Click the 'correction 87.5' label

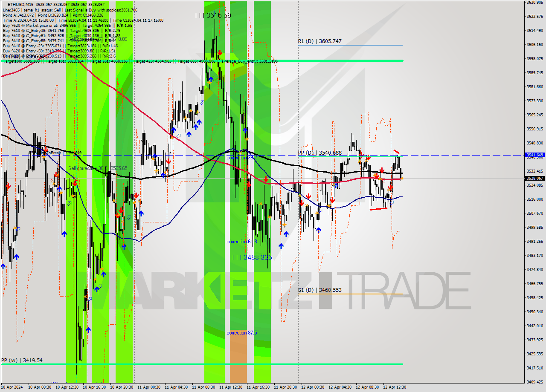(x=242, y=333)
